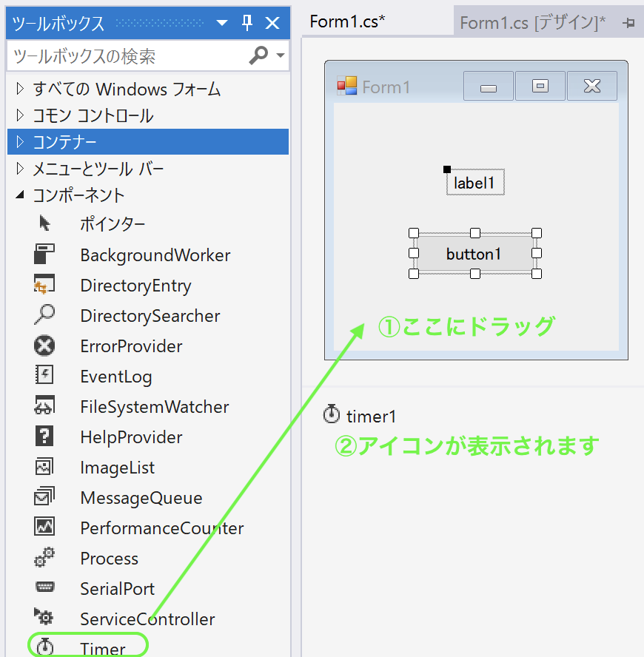Click the DirectoryEntry component icon

point(44,285)
